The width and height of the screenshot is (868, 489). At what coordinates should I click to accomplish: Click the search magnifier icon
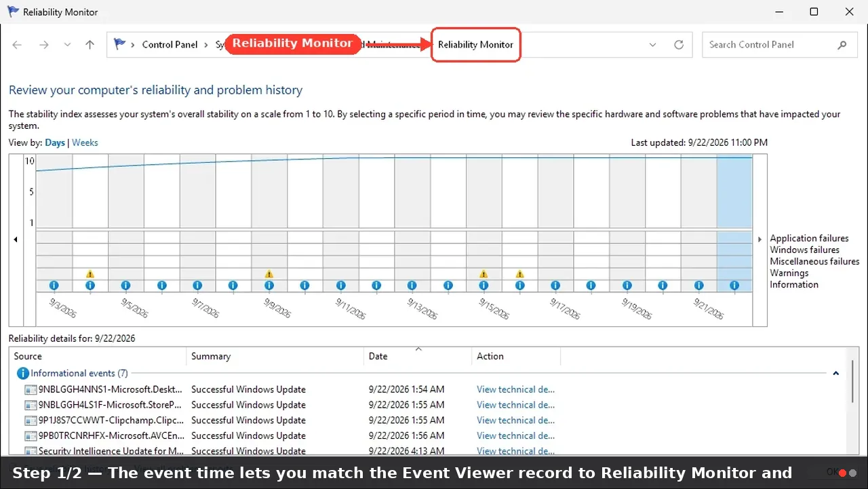[842, 45]
